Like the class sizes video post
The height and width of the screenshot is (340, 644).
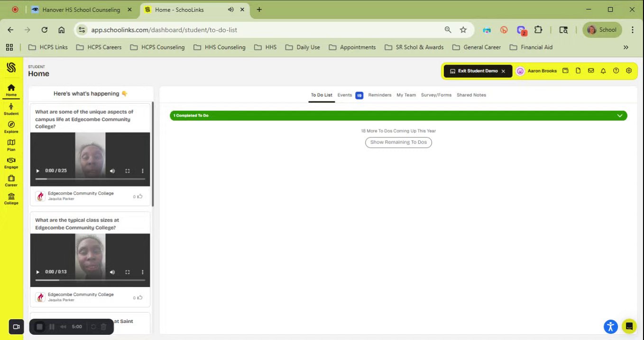[139, 297]
